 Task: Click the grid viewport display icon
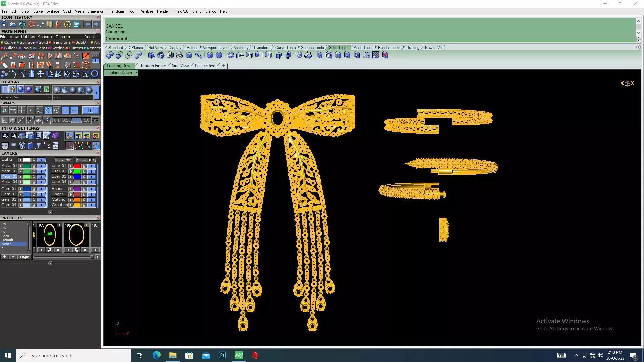(x=5, y=89)
